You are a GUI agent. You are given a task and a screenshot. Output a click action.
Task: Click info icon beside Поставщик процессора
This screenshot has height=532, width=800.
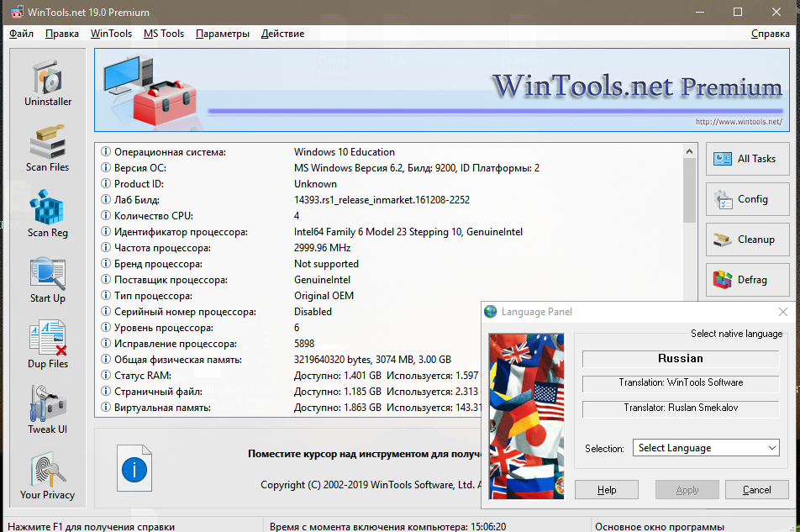click(x=106, y=279)
